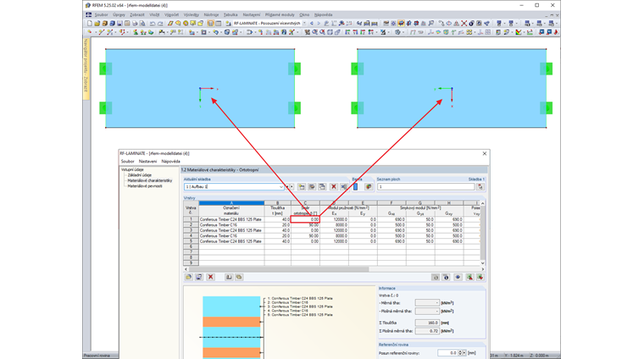Open material library icon below the table

click(188, 278)
